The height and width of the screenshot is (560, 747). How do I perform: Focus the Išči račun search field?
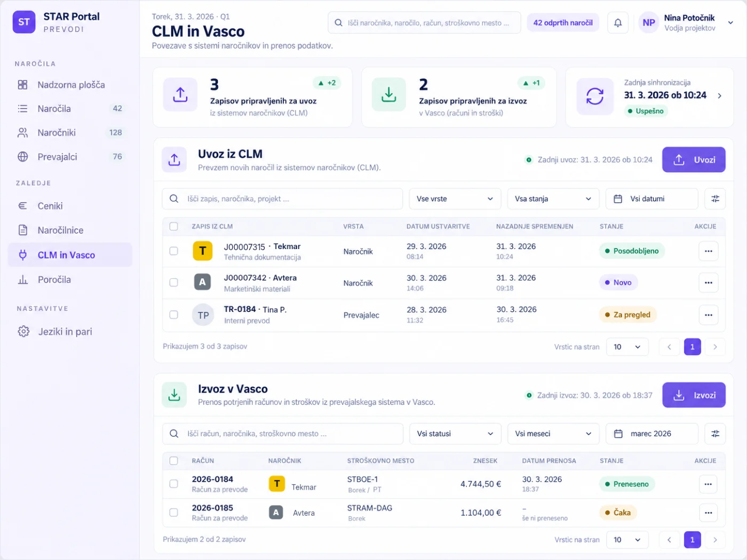point(283,434)
